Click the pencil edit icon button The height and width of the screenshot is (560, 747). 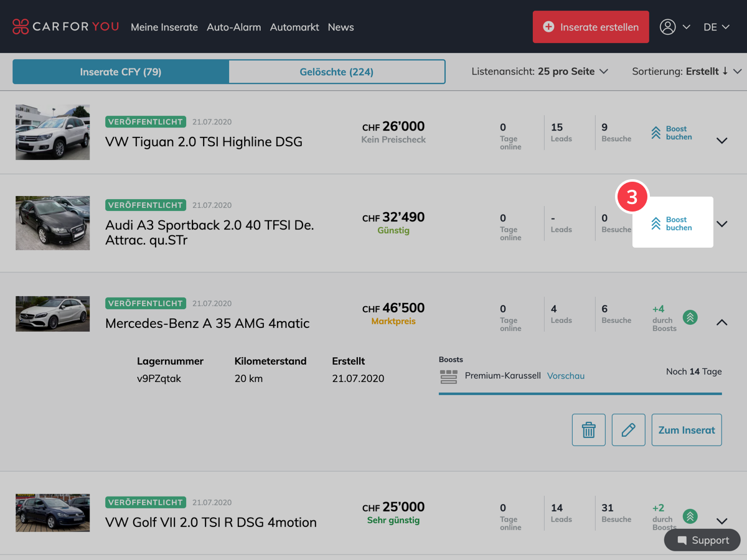[x=629, y=430]
